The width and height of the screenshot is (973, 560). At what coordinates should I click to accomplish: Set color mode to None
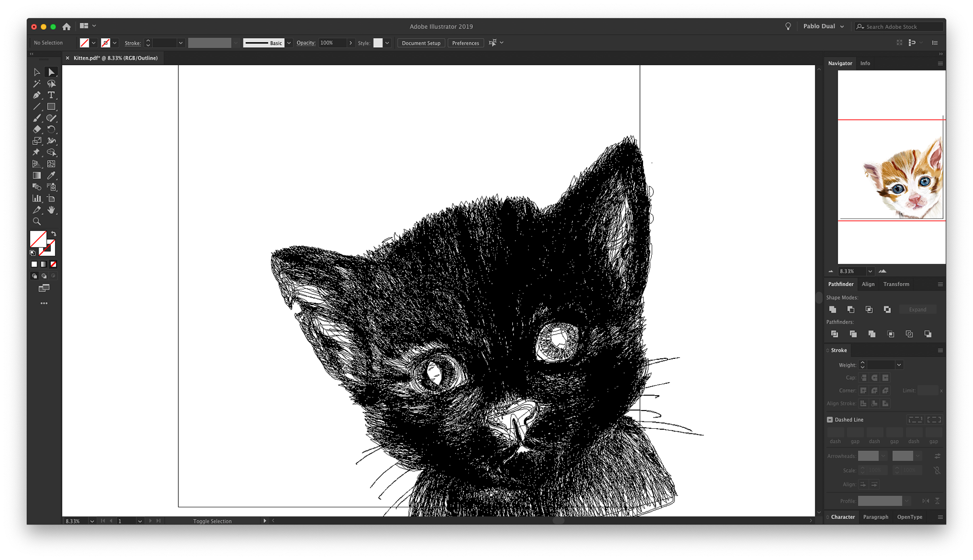pyautogui.click(x=53, y=264)
